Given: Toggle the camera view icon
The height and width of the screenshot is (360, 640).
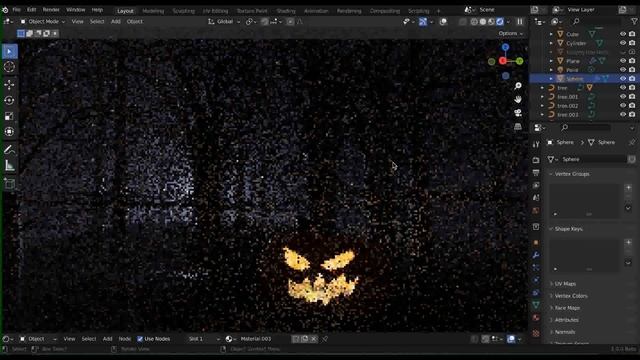Looking at the screenshot, I should coord(518,113).
